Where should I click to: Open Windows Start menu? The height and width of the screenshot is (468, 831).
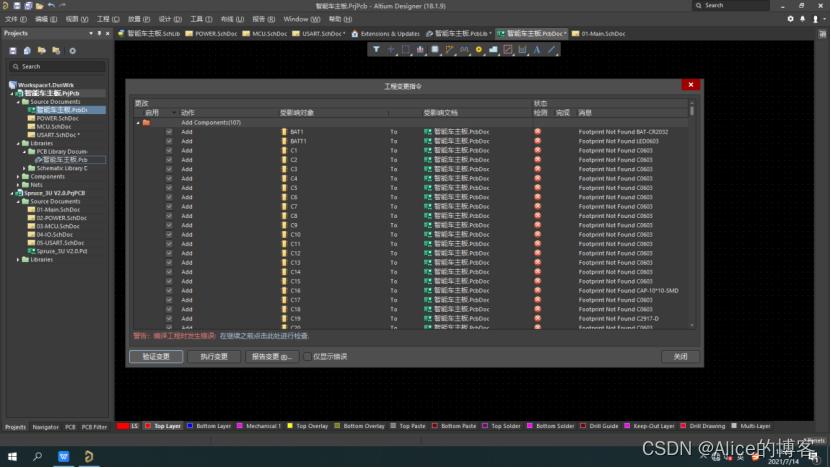(x=12, y=456)
